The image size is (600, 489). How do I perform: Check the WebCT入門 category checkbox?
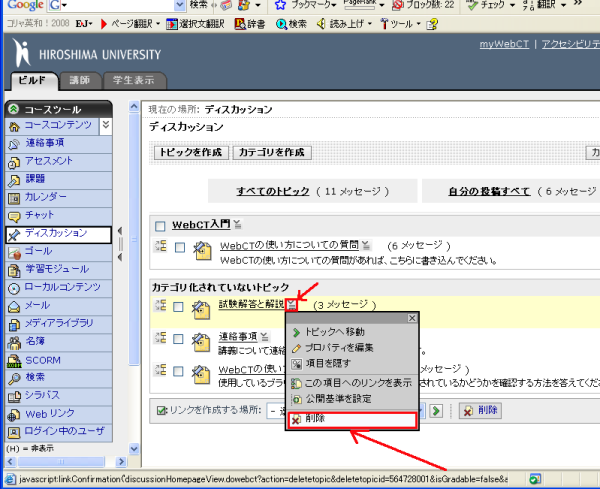(x=160, y=226)
